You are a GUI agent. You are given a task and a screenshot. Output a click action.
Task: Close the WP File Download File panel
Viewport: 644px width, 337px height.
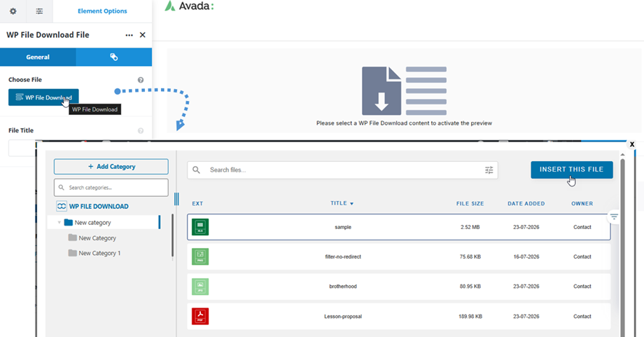(143, 35)
